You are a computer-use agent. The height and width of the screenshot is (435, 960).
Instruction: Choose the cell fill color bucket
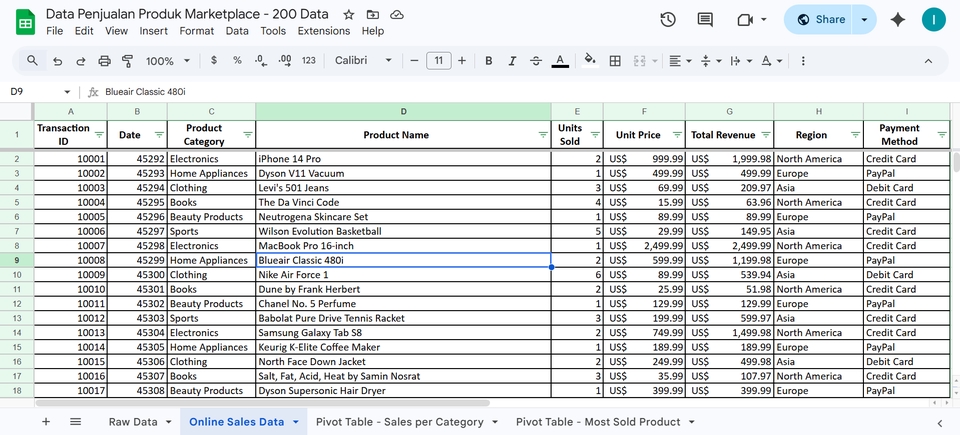(x=590, y=59)
